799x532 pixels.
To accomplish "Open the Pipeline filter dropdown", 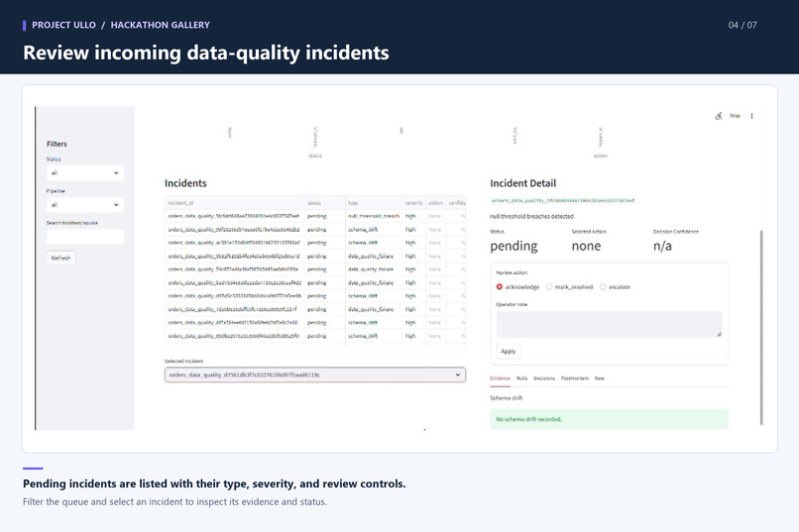I will coord(85,205).
